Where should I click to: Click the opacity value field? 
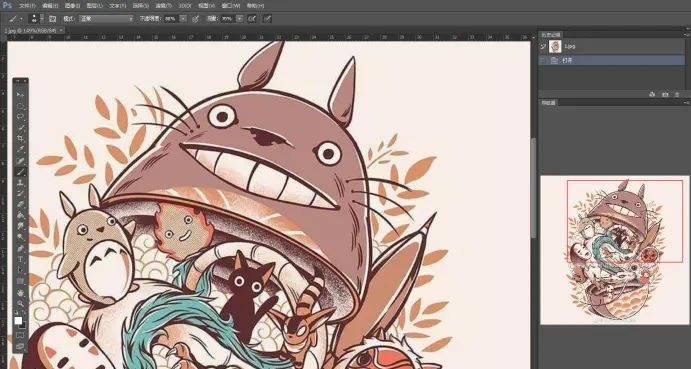coord(171,19)
